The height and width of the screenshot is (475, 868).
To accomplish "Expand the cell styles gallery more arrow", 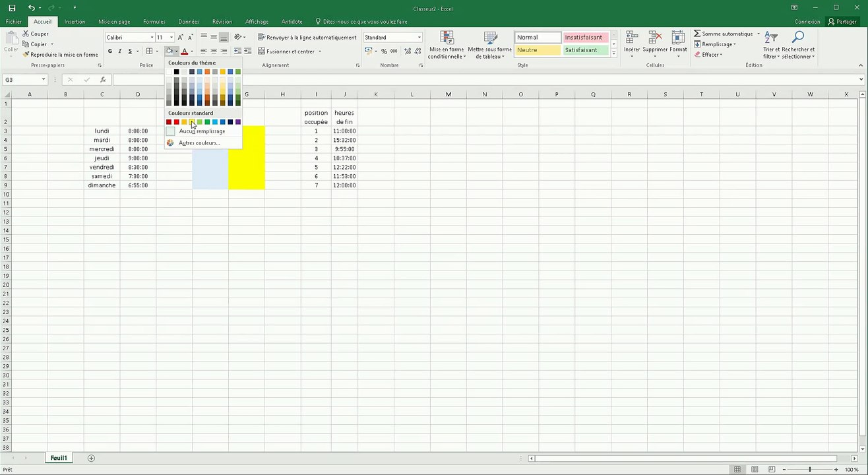I will click(x=614, y=54).
